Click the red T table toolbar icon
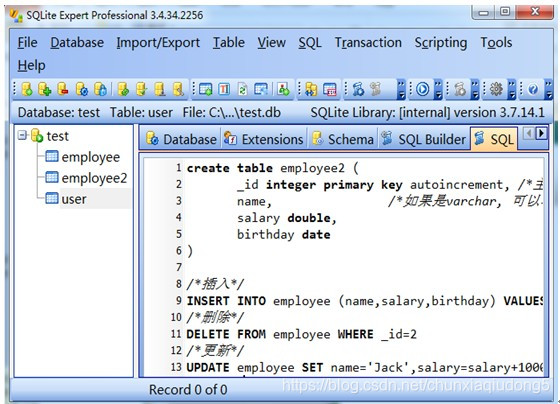Viewport: 560px width, 404px height. point(224,89)
